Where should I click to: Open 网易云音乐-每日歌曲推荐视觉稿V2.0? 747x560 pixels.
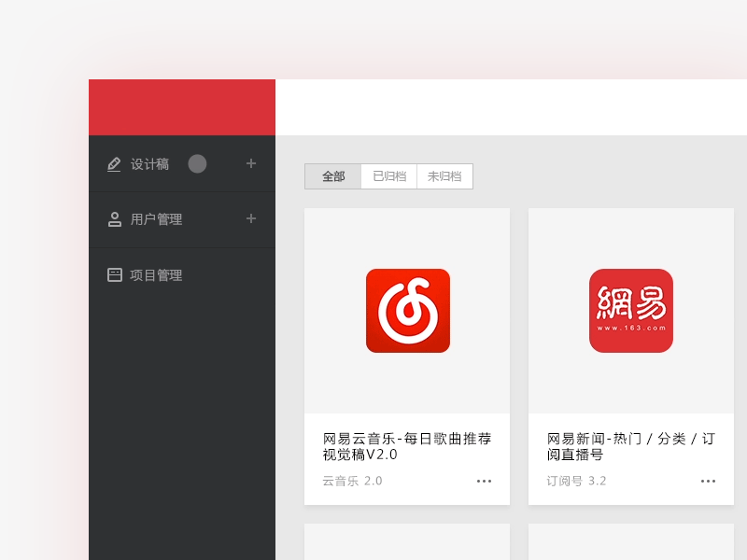point(404,447)
